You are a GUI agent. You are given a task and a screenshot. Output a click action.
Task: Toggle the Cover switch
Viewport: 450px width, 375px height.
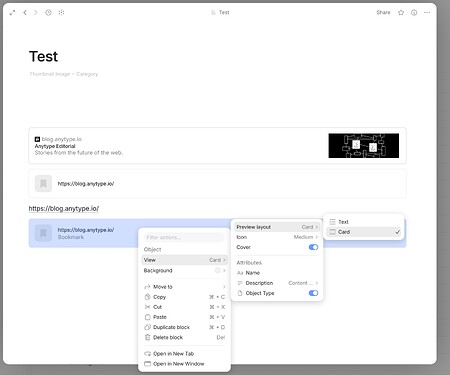(313, 247)
